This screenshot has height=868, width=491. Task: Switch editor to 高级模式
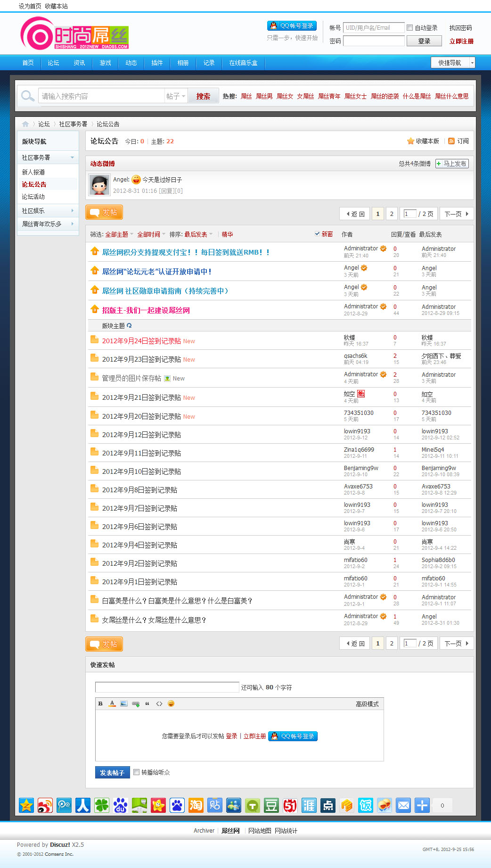[x=367, y=704]
